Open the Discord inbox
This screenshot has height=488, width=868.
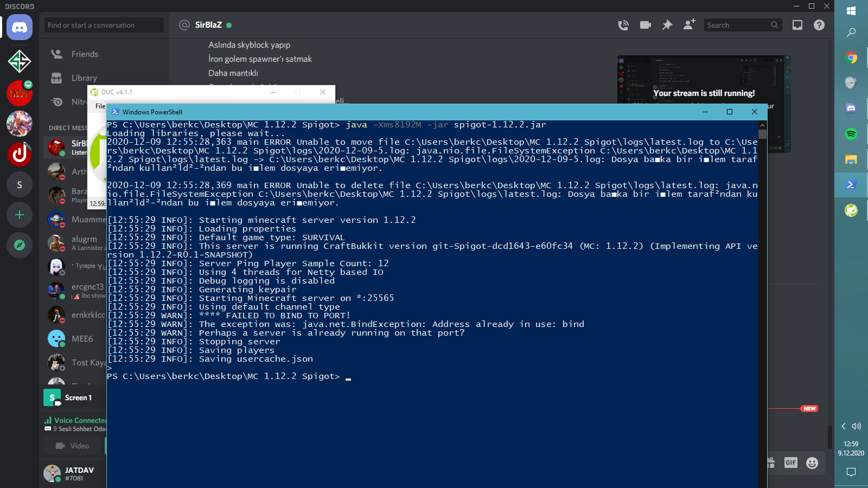click(x=797, y=25)
